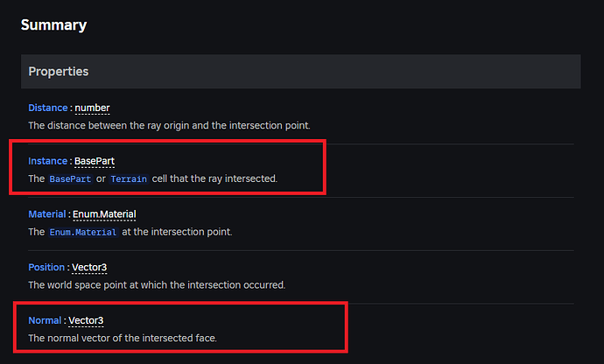The image size is (604, 364).
Task: Click the Instance property name
Action: tap(47, 161)
